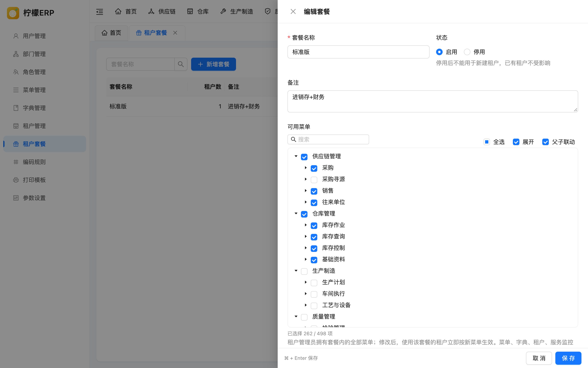Click the 仓库 store icon in top nav

click(x=190, y=11)
